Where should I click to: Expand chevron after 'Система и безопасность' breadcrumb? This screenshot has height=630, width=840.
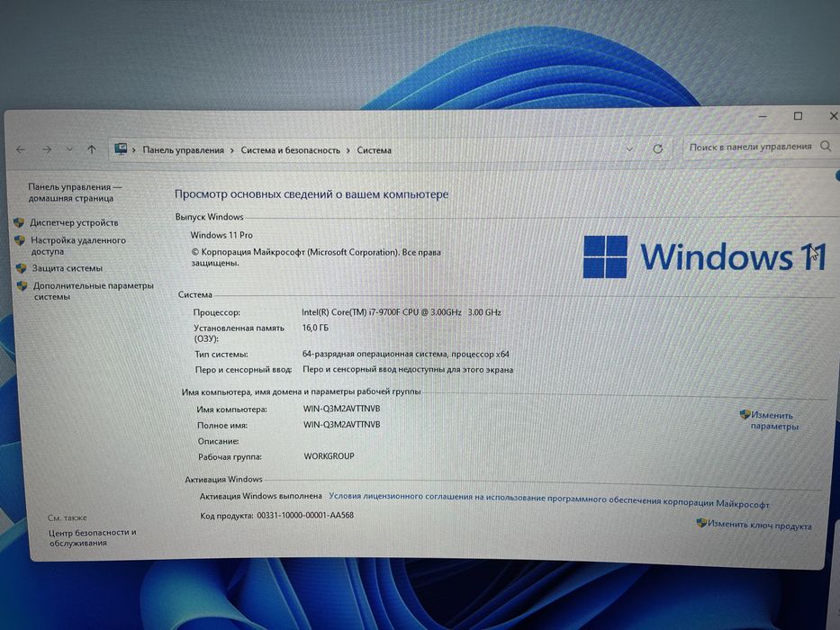pyautogui.click(x=348, y=150)
